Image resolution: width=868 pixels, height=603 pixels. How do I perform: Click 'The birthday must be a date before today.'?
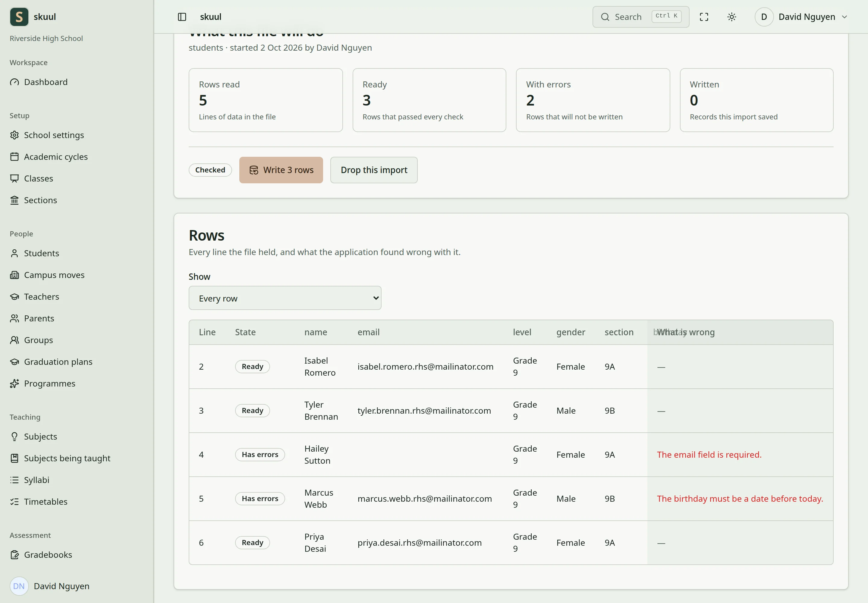click(740, 499)
